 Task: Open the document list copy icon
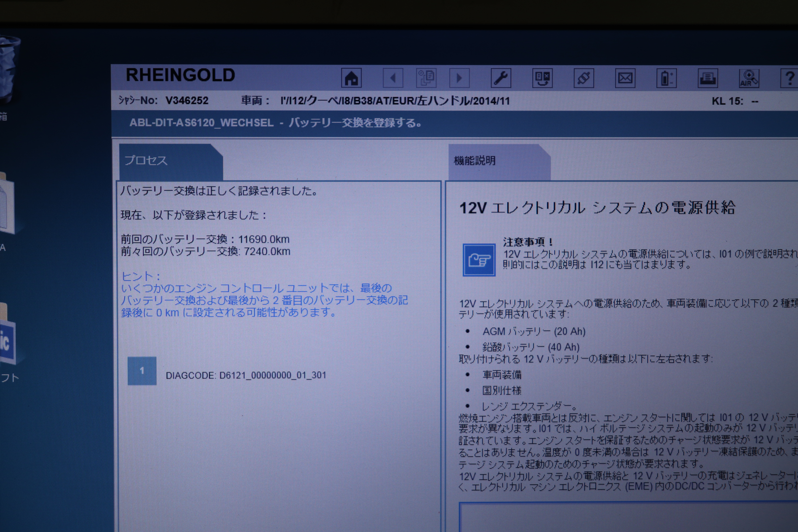(x=426, y=78)
